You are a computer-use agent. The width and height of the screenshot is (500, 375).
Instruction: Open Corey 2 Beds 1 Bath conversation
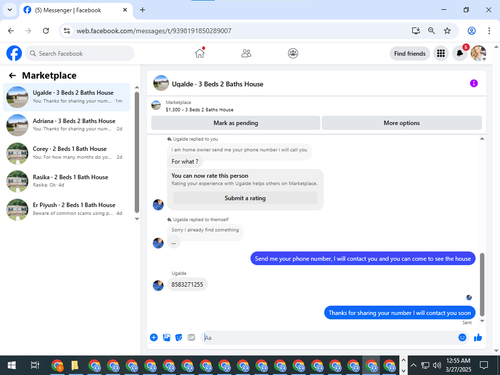pos(67,153)
